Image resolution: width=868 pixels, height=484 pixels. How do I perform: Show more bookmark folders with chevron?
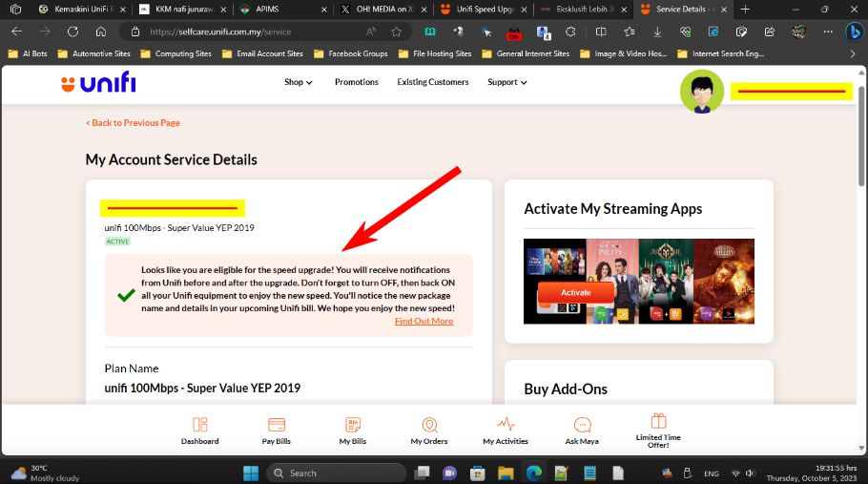tap(853, 53)
